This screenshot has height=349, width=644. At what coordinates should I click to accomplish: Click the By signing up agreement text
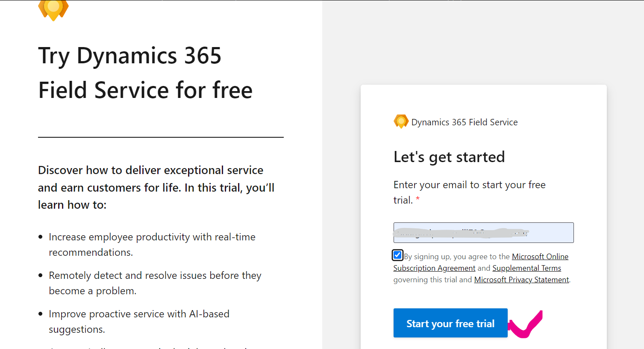482,268
